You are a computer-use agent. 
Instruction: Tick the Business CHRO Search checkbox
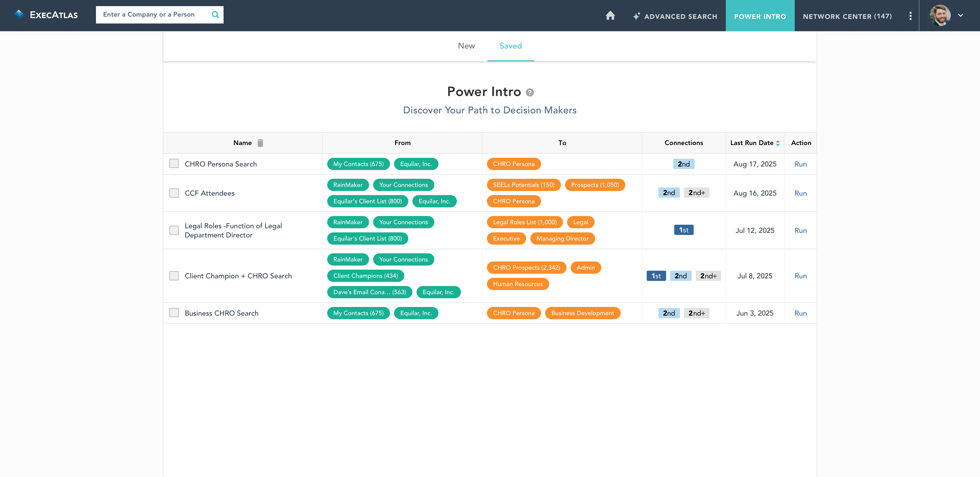coord(174,313)
